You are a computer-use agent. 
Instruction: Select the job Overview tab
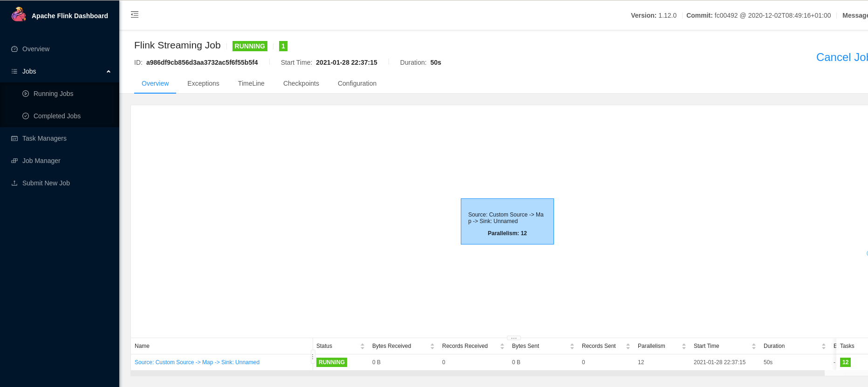155,83
